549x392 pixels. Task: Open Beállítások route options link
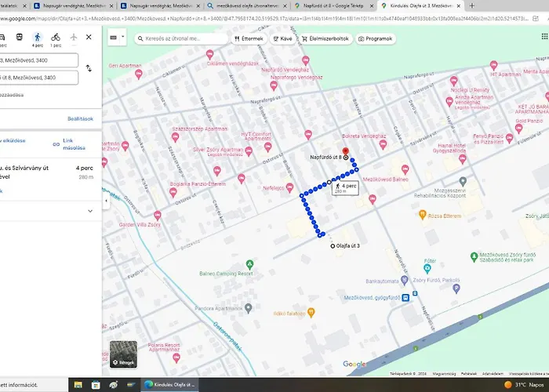pyautogui.click(x=80, y=118)
